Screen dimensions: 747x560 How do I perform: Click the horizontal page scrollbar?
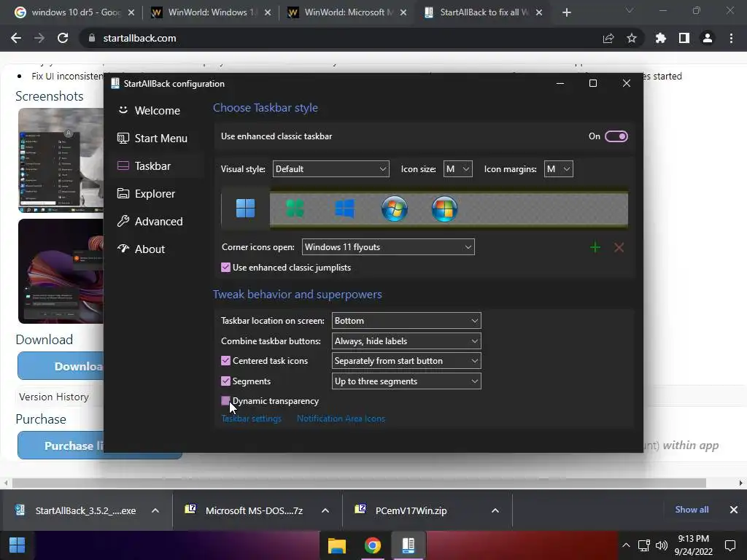(x=359, y=483)
